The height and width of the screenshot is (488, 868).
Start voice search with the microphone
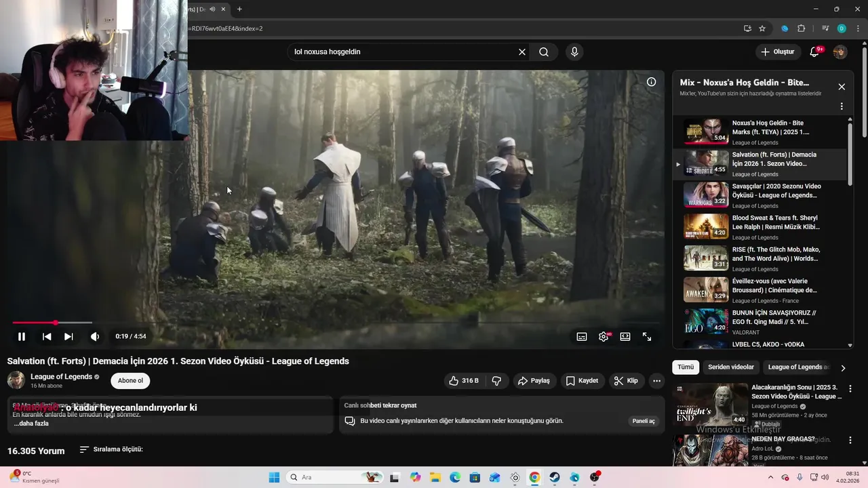574,52
